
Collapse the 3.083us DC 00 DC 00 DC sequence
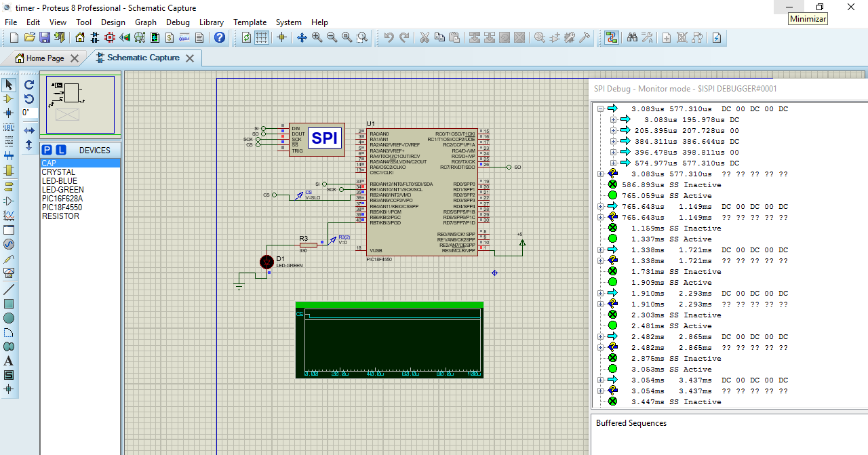tap(600, 108)
